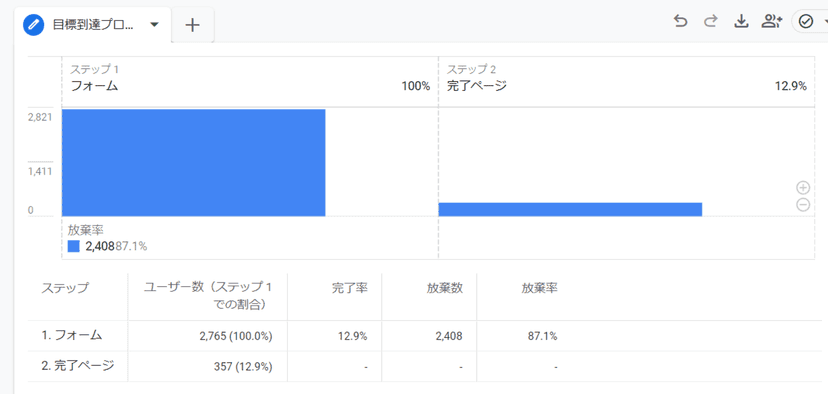Click the blue 放棄率 legend swatch
The image size is (828, 394).
pyautogui.click(x=73, y=246)
